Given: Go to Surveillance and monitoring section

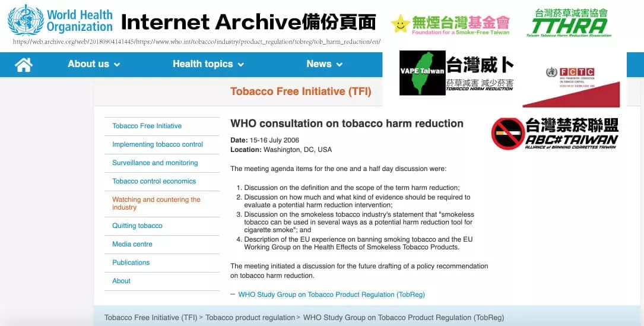Looking at the screenshot, I should (155, 163).
